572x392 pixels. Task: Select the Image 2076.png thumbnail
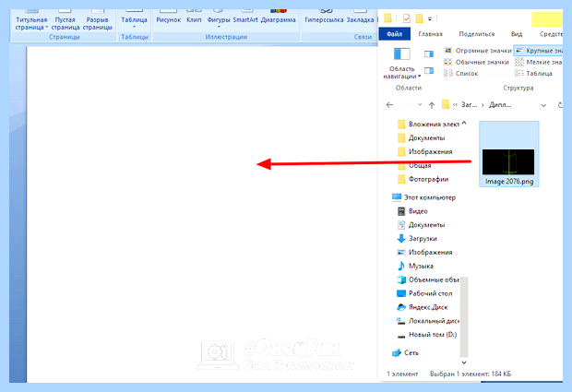[x=509, y=154]
